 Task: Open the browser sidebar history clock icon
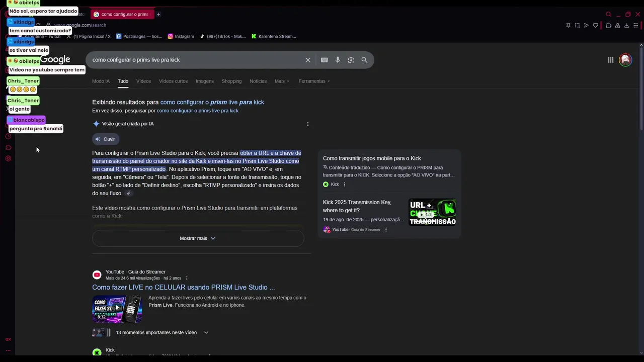(x=8, y=136)
